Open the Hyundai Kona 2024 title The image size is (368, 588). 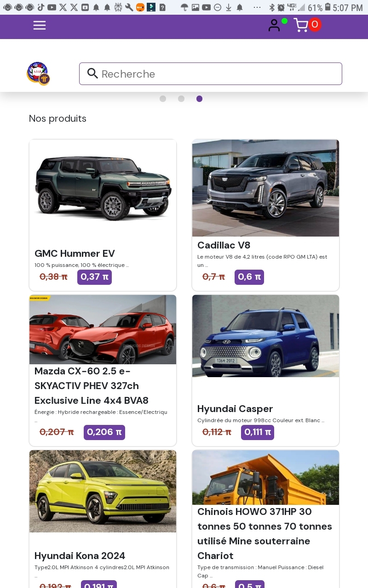(80, 556)
